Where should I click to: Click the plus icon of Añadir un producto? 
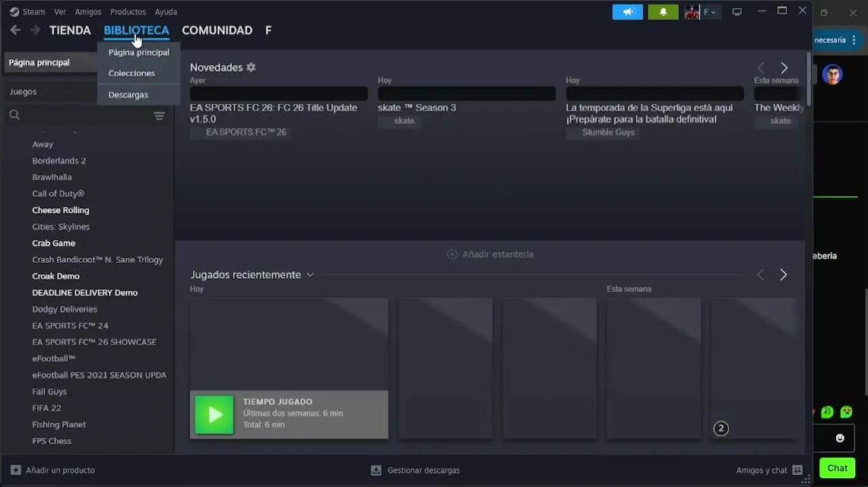pyautogui.click(x=16, y=470)
